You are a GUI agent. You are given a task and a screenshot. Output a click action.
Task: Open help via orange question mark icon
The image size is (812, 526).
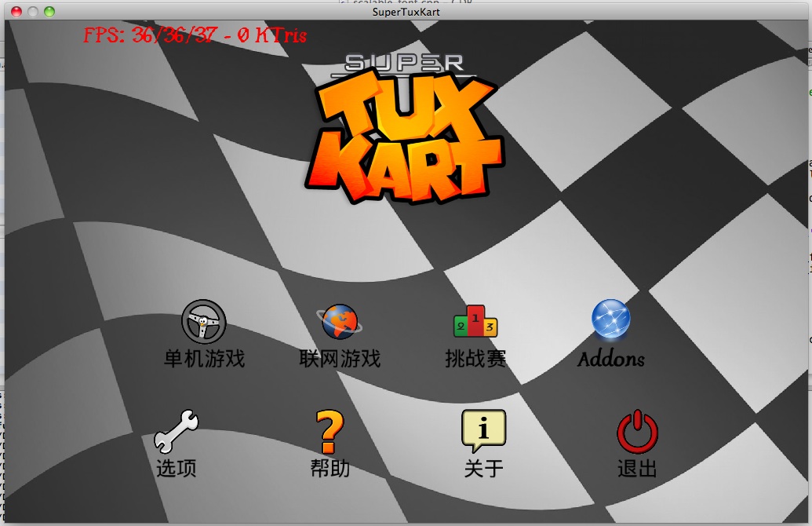pyautogui.click(x=330, y=431)
